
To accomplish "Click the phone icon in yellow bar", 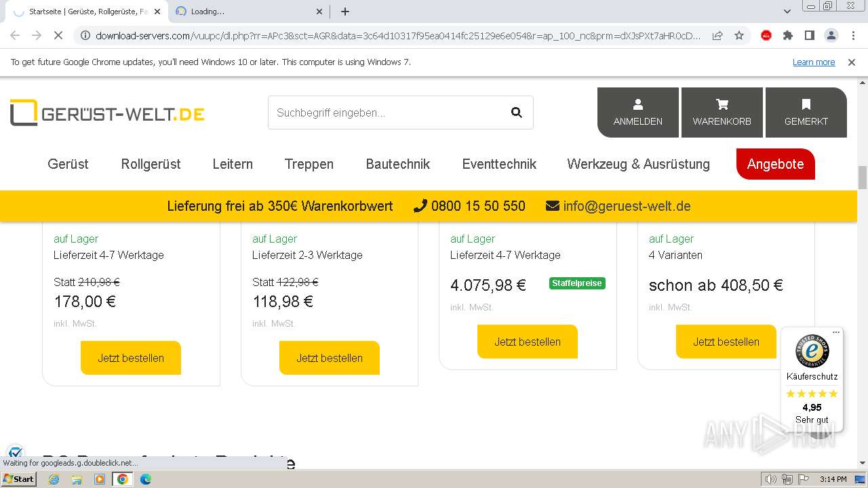I will (x=420, y=206).
